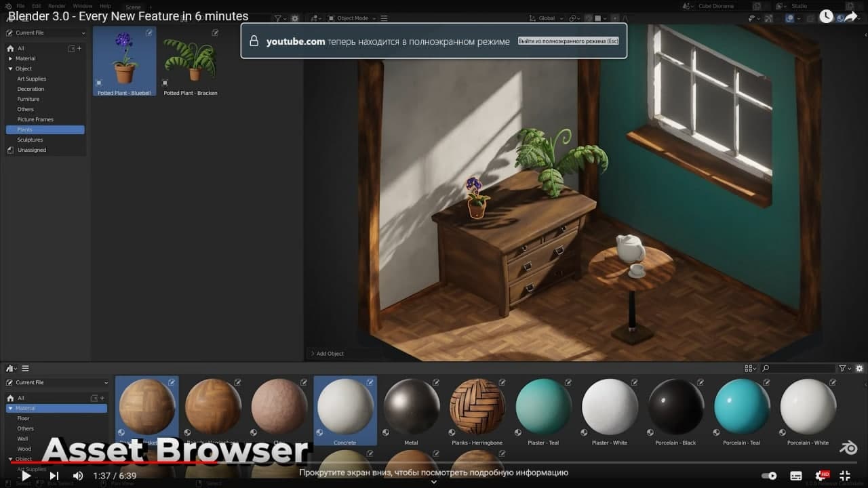
Task: Expand the Add Object operator panel
Action: click(x=328, y=354)
